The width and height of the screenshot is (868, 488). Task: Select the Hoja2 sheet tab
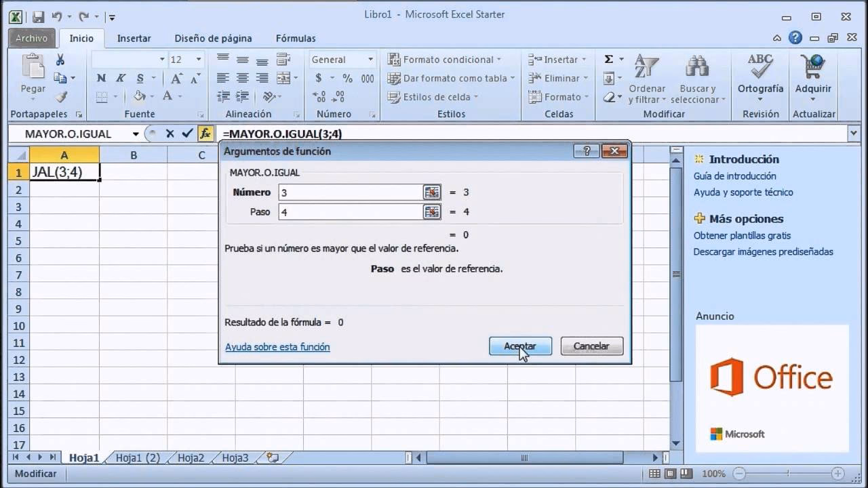tap(190, 457)
